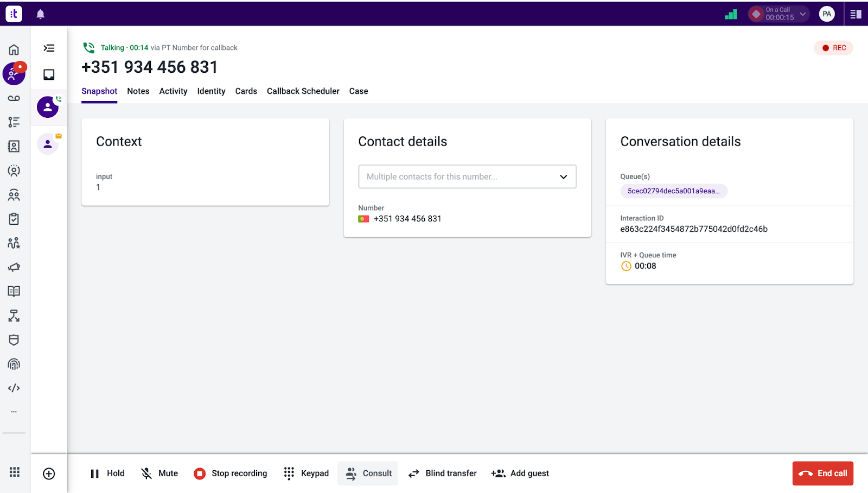This screenshot has width=868, height=493.
Task: Perform a Blind transfer
Action: click(442, 473)
